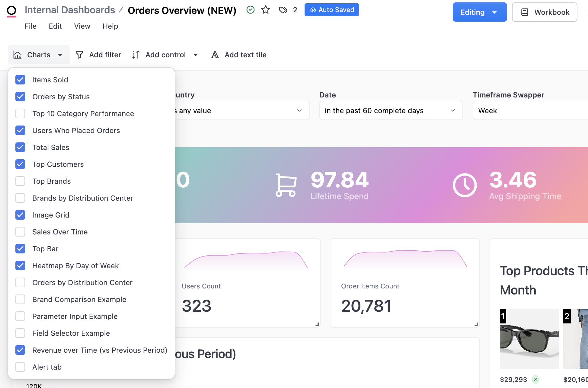The height and width of the screenshot is (388, 588).
Task: Click the clock Avg Shipping Time icon
Action: coord(465,185)
